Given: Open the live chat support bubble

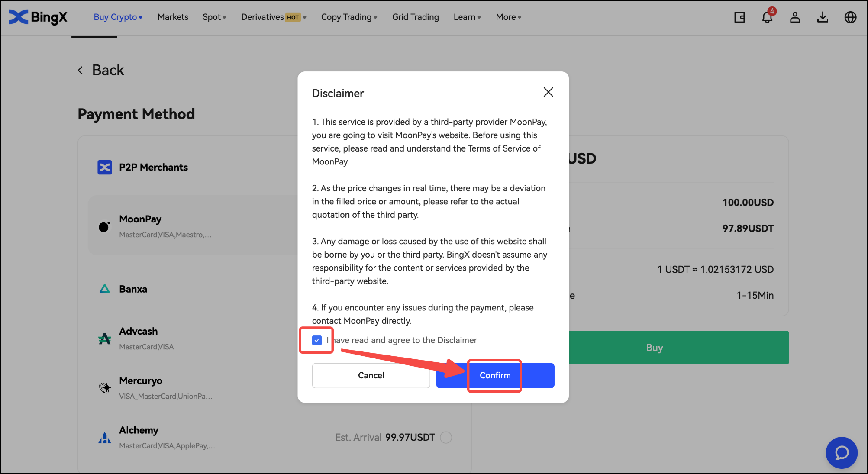Looking at the screenshot, I should click(842, 453).
